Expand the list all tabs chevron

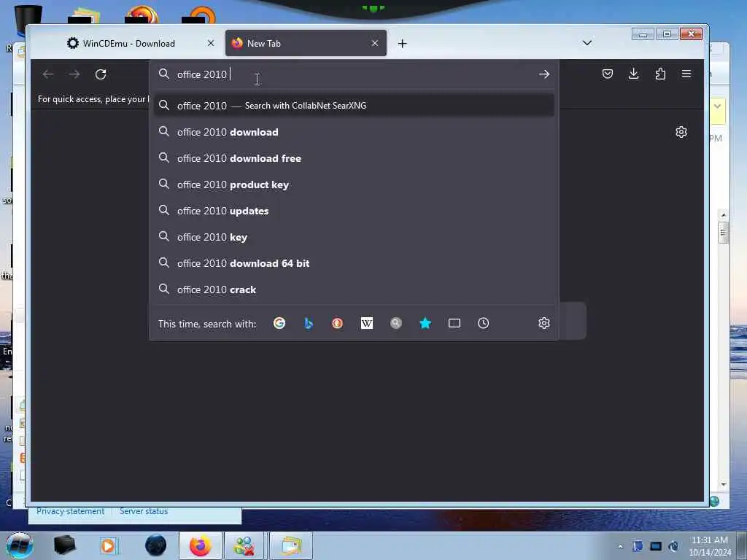[587, 43]
